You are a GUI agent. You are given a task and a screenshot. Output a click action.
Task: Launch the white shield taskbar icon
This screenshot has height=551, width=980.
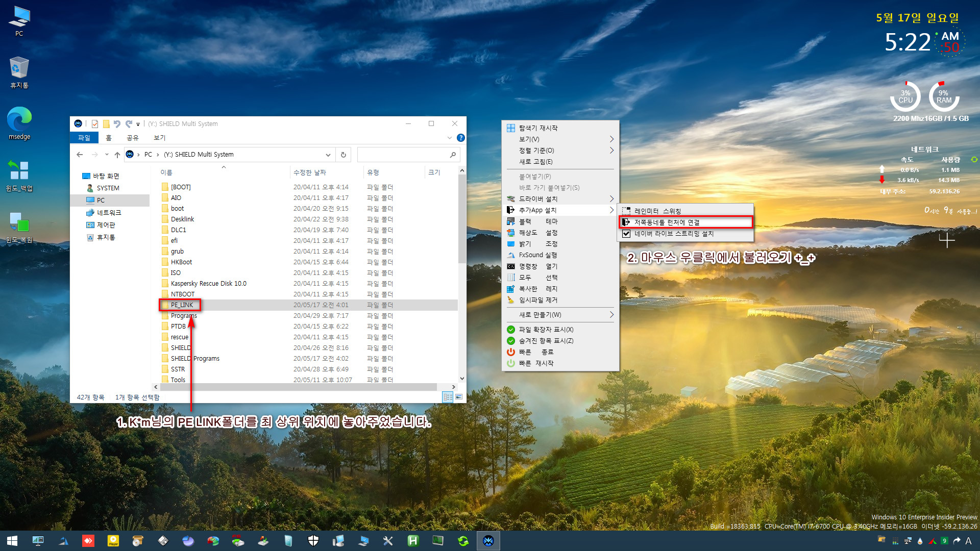coord(313,541)
